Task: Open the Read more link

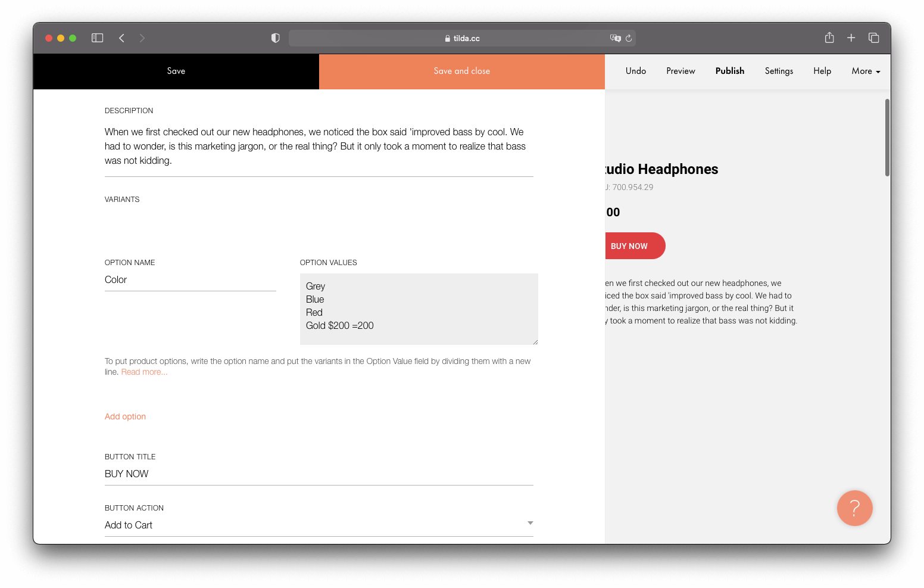Action: pyautogui.click(x=144, y=371)
